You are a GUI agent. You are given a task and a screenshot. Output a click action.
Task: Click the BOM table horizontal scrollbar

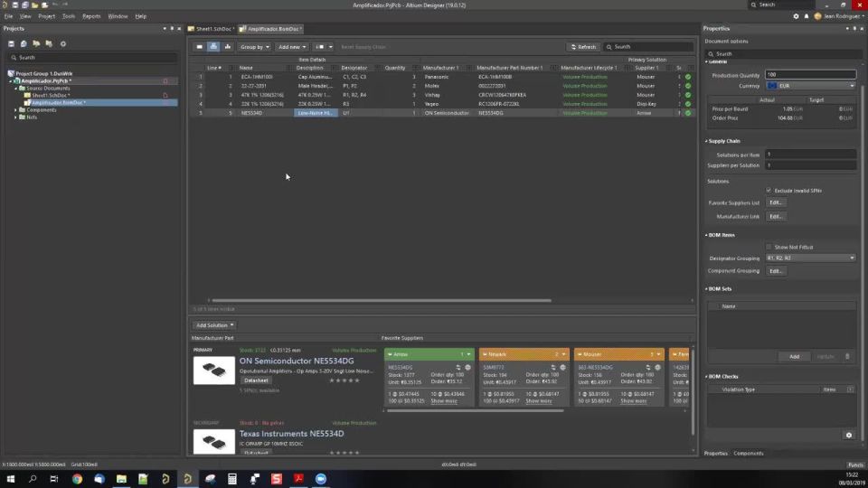coord(382,300)
